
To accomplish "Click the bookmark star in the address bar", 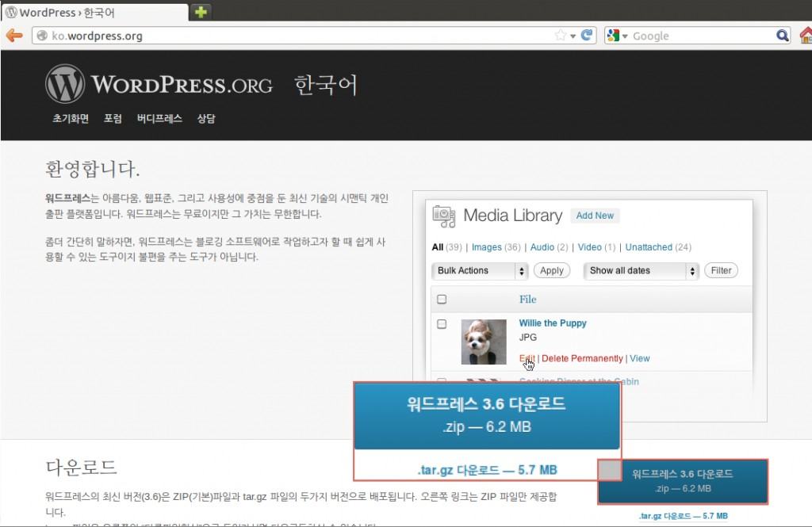I will (561, 36).
